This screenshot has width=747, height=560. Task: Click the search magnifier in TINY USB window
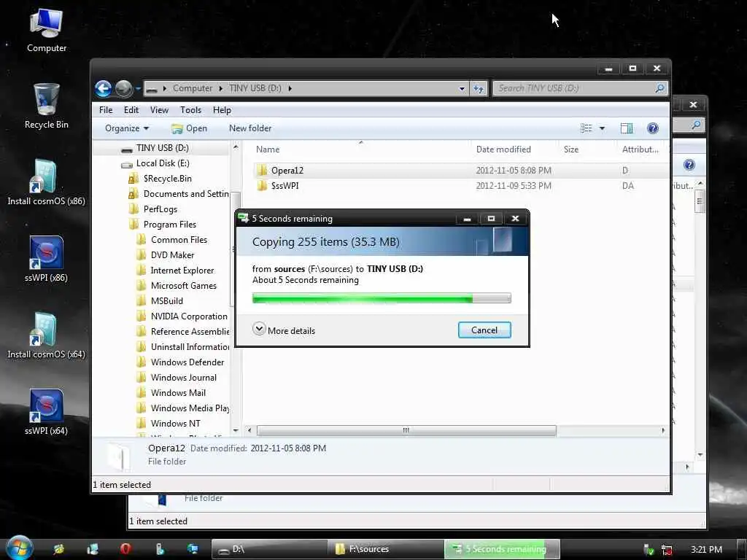659,88
